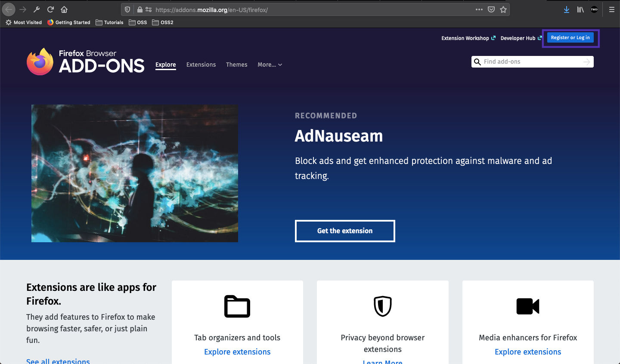The image size is (620, 364).
Task: Go to the browser home page
Action: [x=64, y=9]
